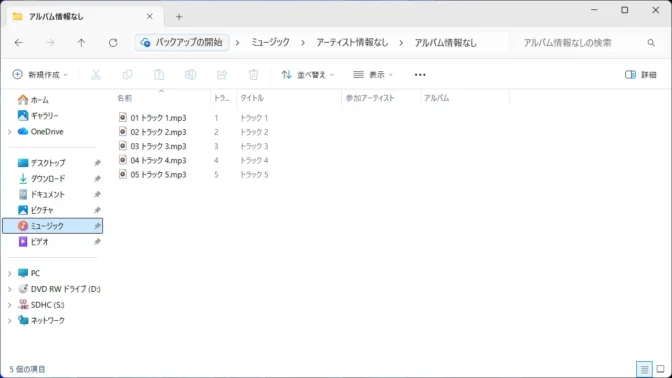Navigate to ミュージック in breadcrumb
Viewport: 672px width, 378px height.
[x=270, y=42]
